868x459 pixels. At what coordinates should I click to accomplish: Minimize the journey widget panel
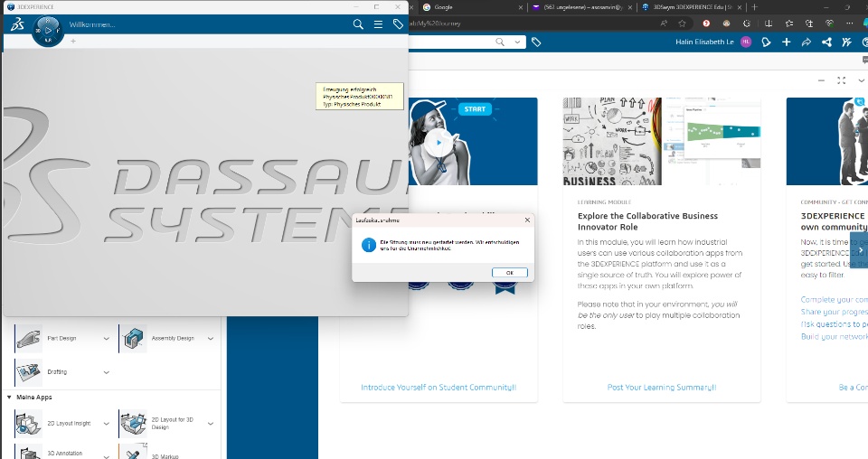pos(821,80)
